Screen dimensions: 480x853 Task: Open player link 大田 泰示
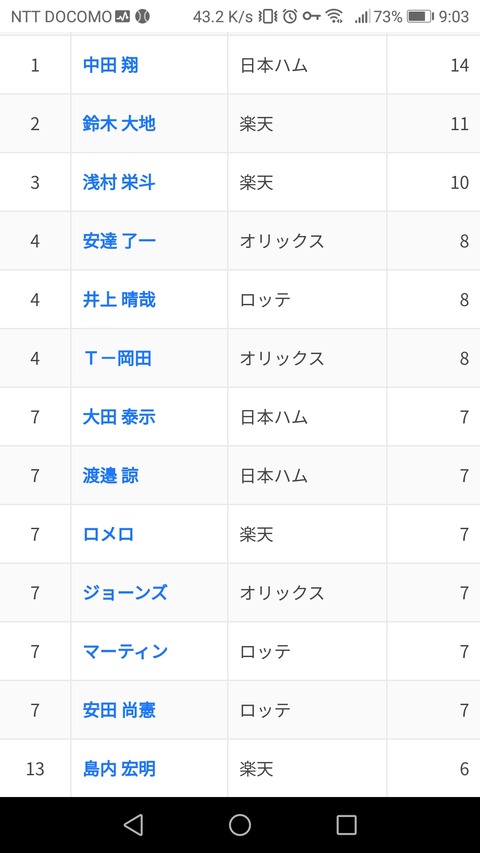(119, 417)
